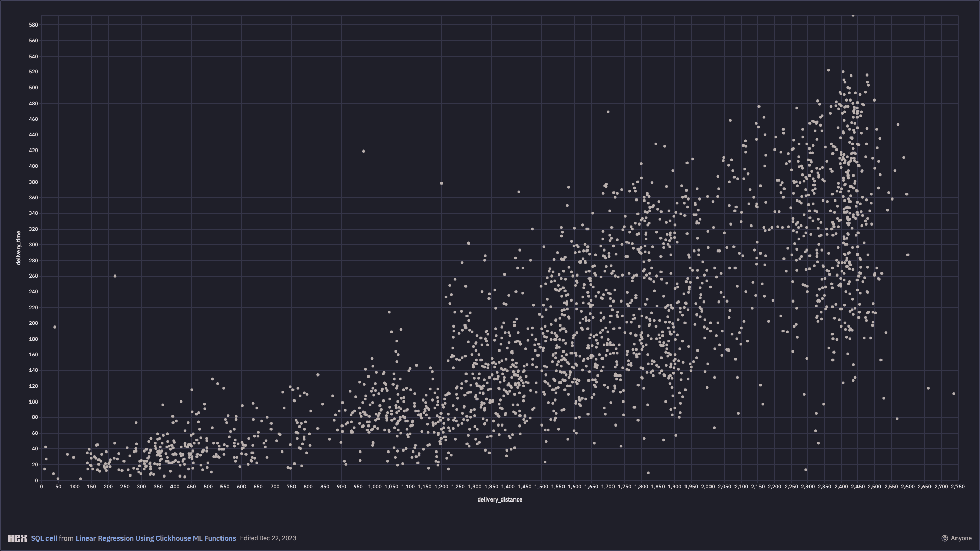This screenshot has height=551, width=980.
Task: Click the outlier point near distance 1,200, time 378
Action: pyautogui.click(x=442, y=183)
